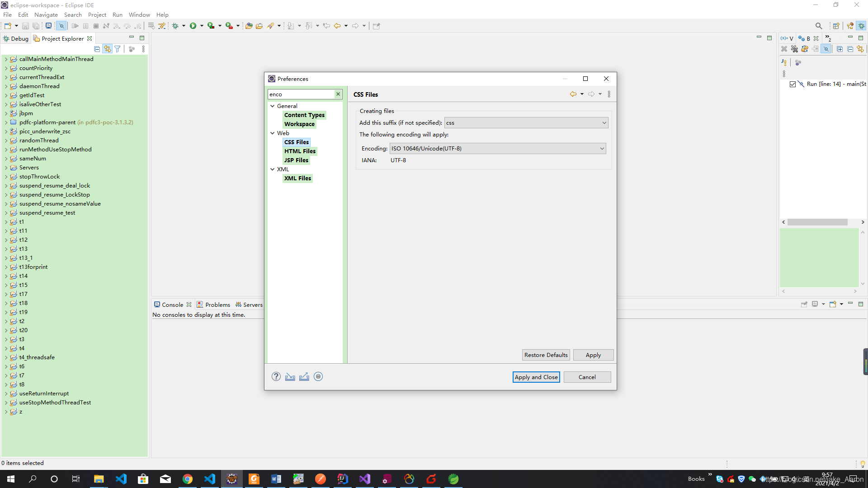The image size is (868, 488).
Task: Collapse the Web tree node in Preferences
Action: 273,133
